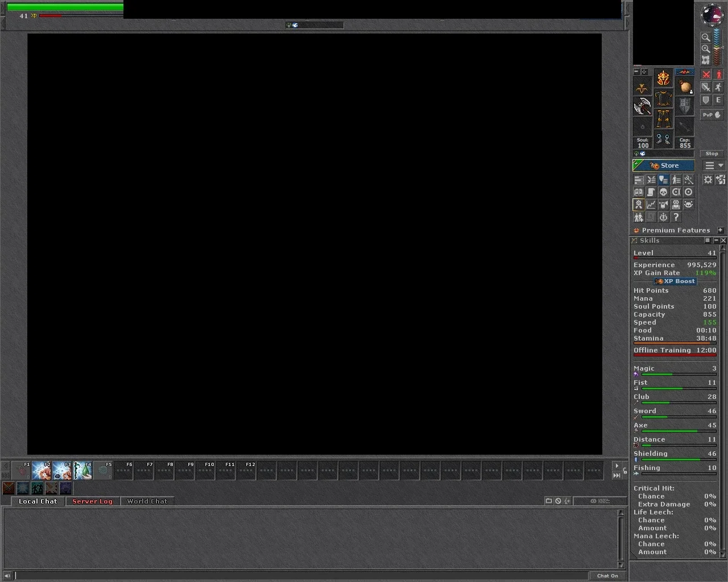Click the Offline Training progress bar
This screenshot has width=728, height=582.
[x=675, y=355]
